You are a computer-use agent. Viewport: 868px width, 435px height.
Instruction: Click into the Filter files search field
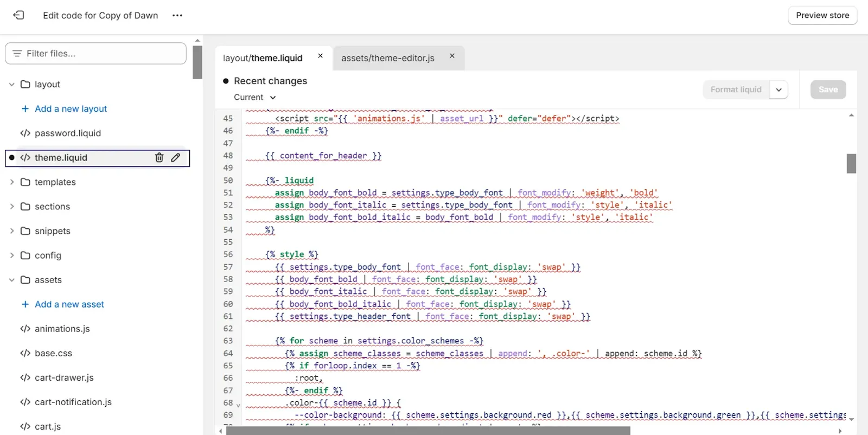tap(95, 54)
